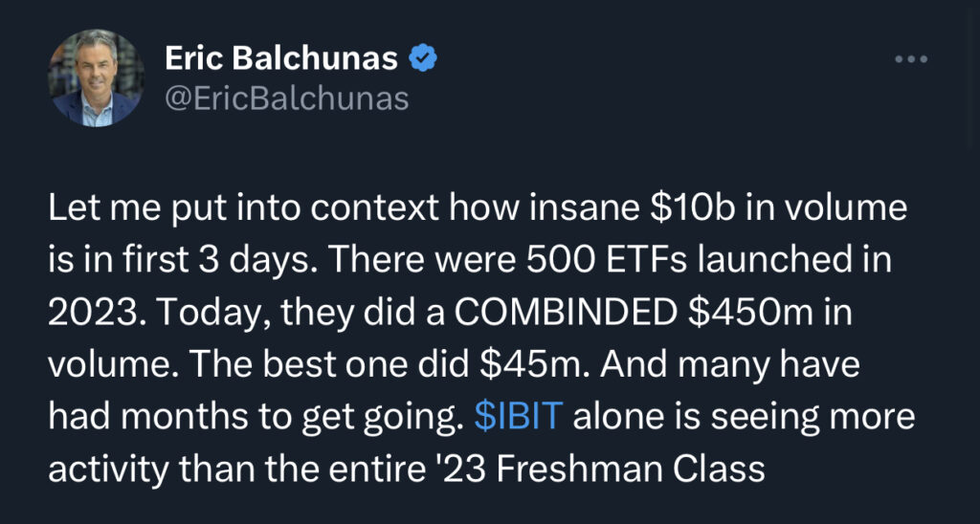Click the $IBIT cashtag link

[x=521, y=417]
